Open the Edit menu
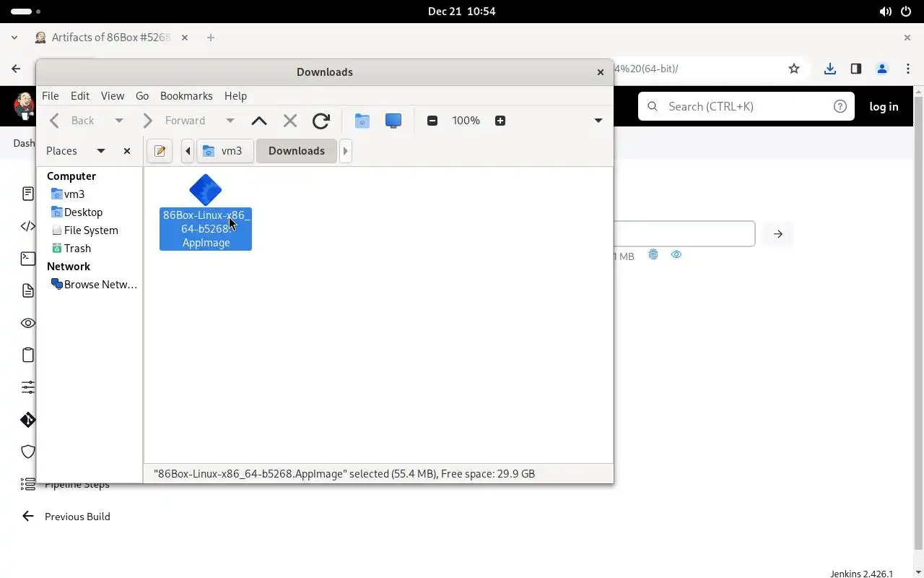The image size is (924, 578). click(80, 95)
